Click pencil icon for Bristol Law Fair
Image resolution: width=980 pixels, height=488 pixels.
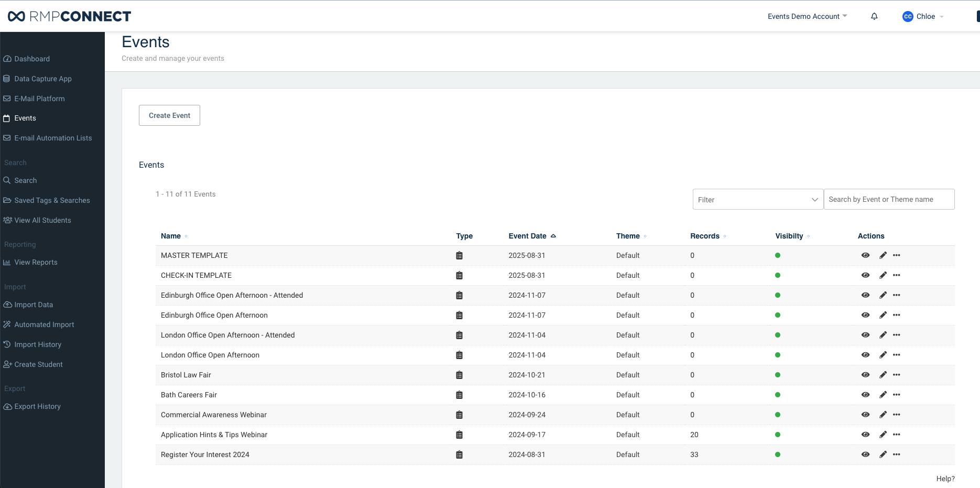pyautogui.click(x=883, y=375)
